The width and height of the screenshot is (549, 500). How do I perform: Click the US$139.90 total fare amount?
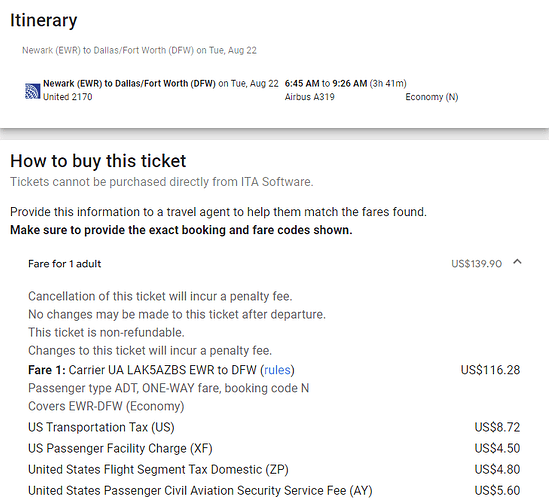point(477,264)
